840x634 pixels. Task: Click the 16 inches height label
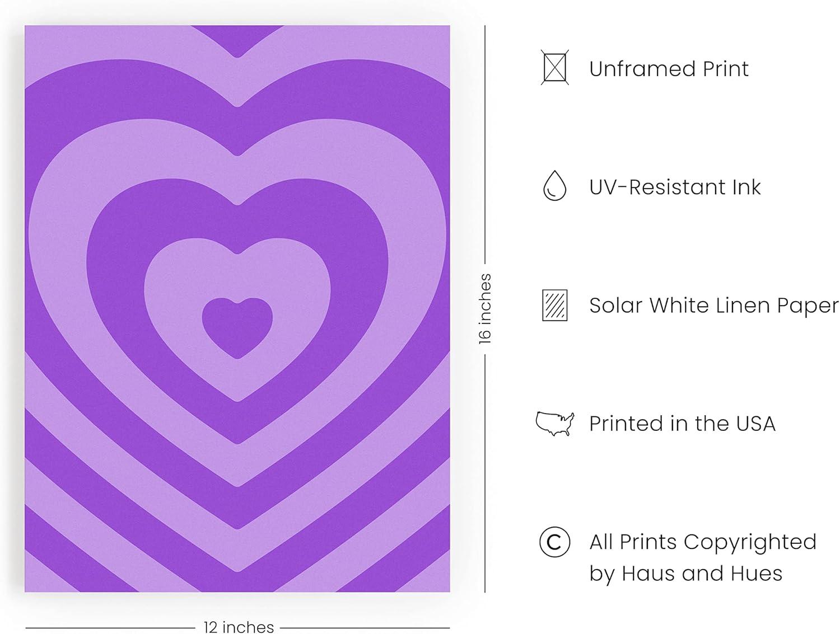click(x=485, y=308)
